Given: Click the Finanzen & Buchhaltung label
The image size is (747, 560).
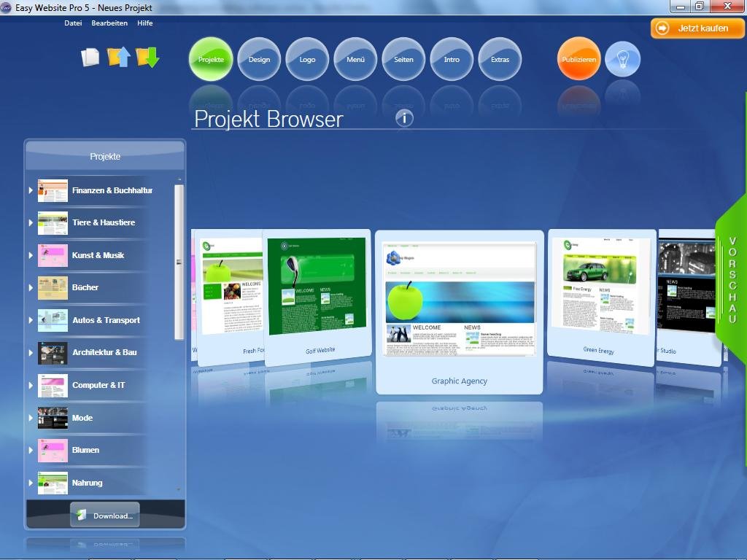Looking at the screenshot, I should tap(112, 190).
